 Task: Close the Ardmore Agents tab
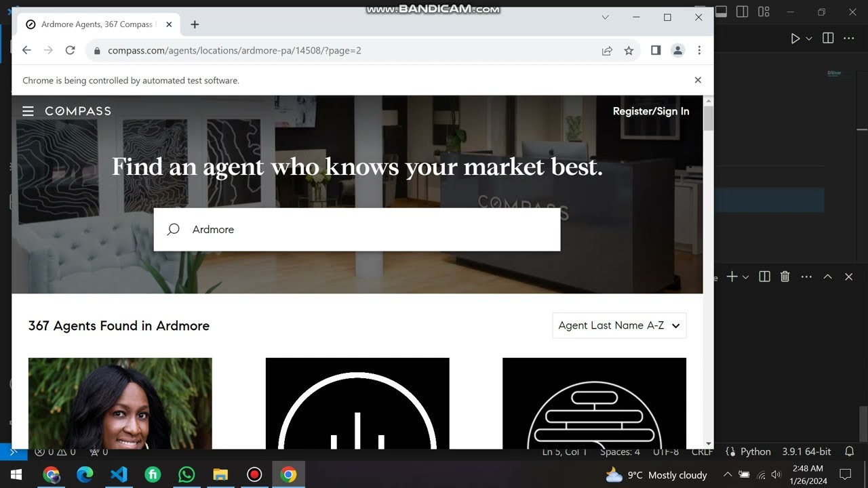pos(169,24)
